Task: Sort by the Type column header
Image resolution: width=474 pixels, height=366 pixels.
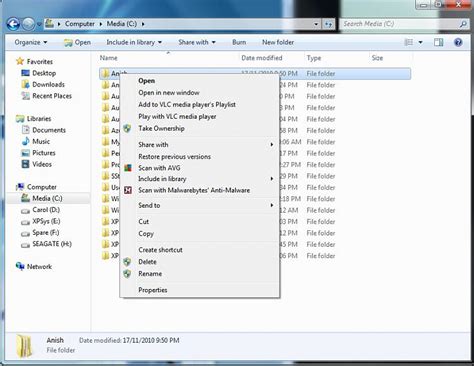Action: [x=314, y=58]
